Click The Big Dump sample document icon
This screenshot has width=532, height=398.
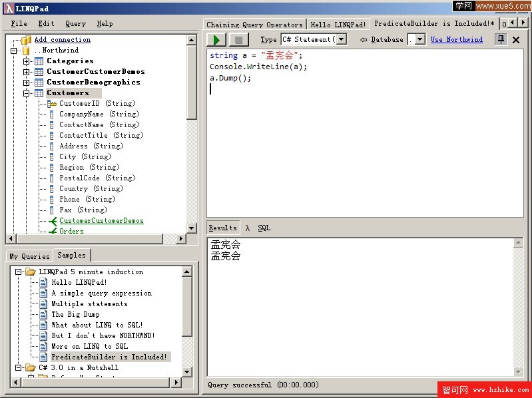click(43, 315)
